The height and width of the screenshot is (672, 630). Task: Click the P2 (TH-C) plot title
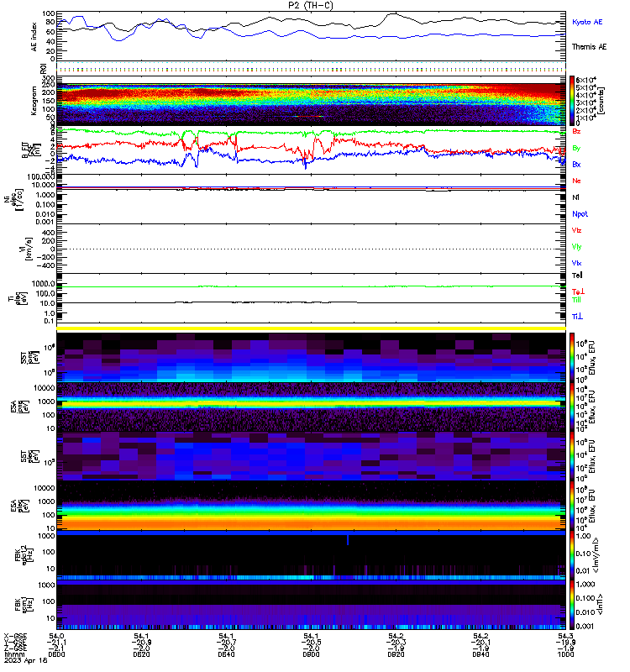[x=311, y=5]
